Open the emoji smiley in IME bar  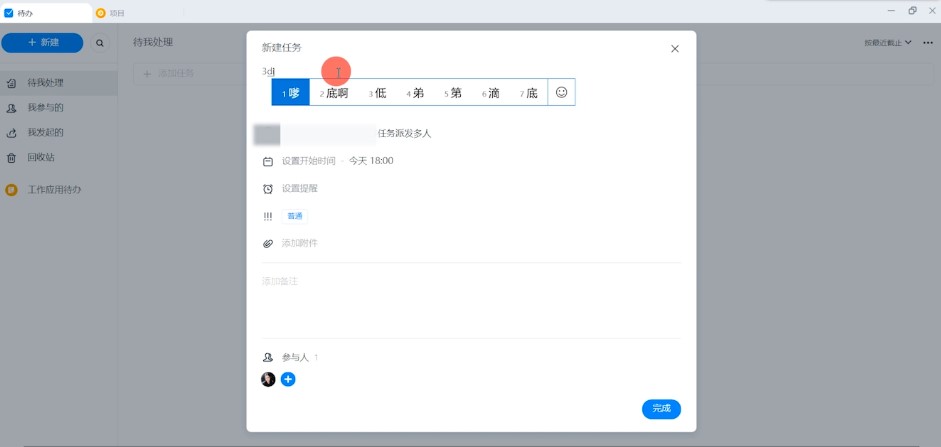pyautogui.click(x=561, y=92)
